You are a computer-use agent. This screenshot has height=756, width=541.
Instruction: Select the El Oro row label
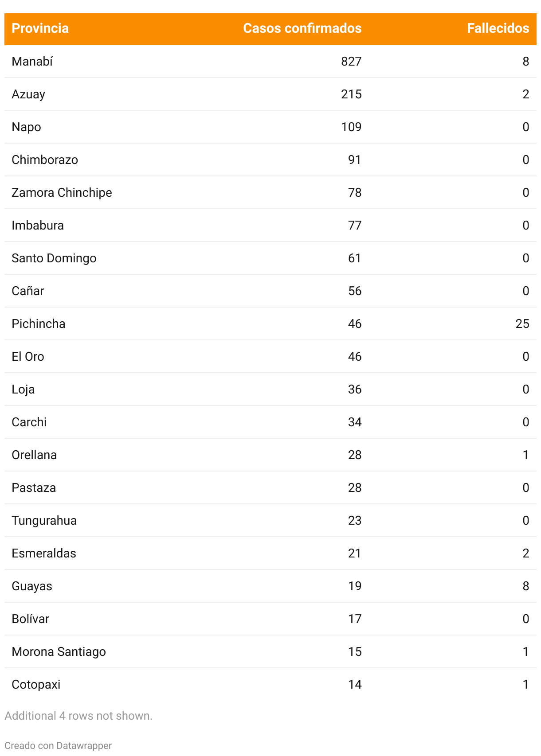coord(28,356)
